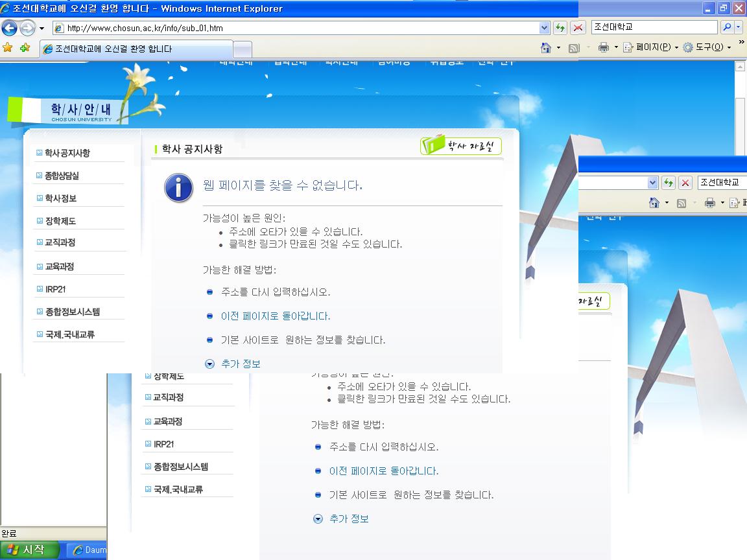This screenshot has width=747, height=560.
Task: Open the Home dropdown arrow in front window
Action: click(x=558, y=47)
